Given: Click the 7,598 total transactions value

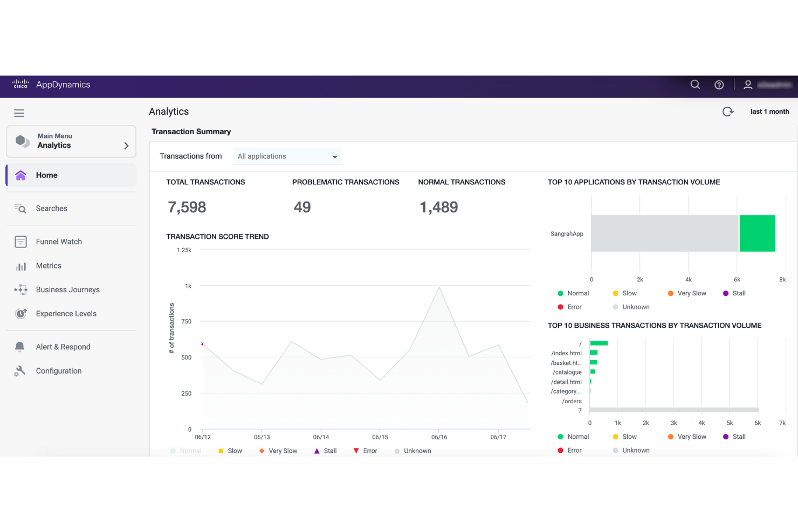Looking at the screenshot, I should coord(187,208).
